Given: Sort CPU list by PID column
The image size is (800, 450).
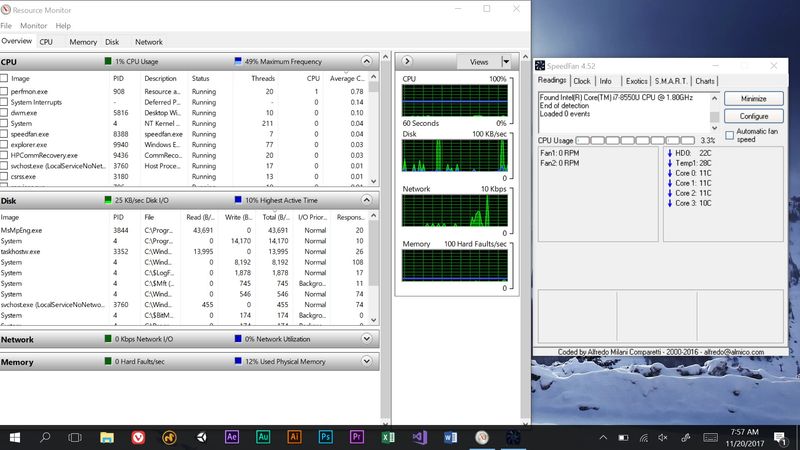Looking at the screenshot, I should pyautogui.click(x=118, y=78).
